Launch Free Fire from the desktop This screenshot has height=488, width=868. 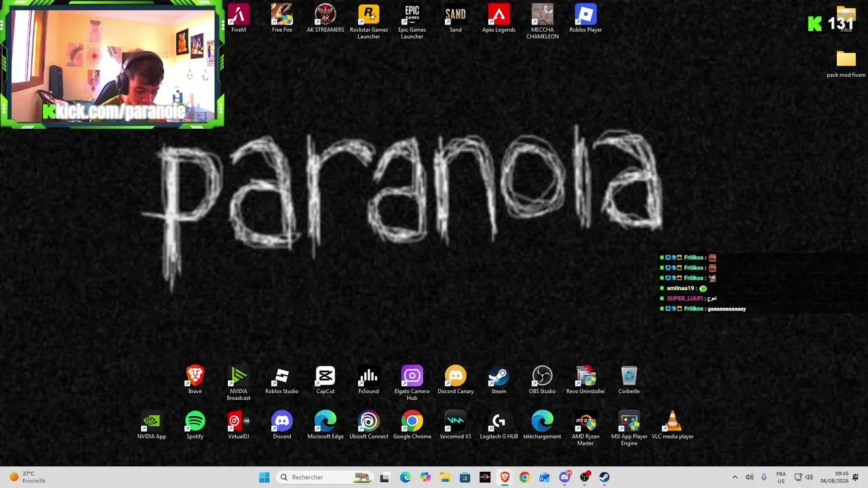[x=282, y=18]
